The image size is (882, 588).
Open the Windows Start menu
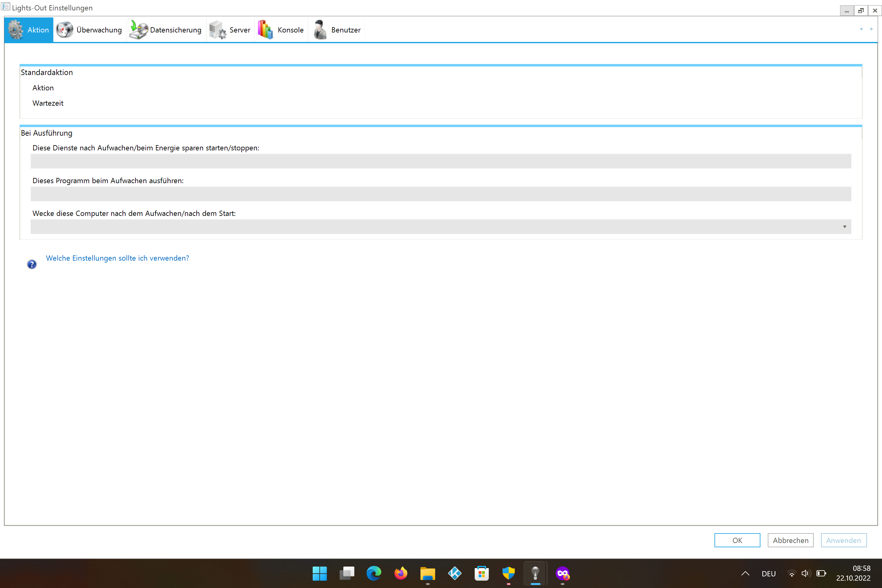point(319,573)
